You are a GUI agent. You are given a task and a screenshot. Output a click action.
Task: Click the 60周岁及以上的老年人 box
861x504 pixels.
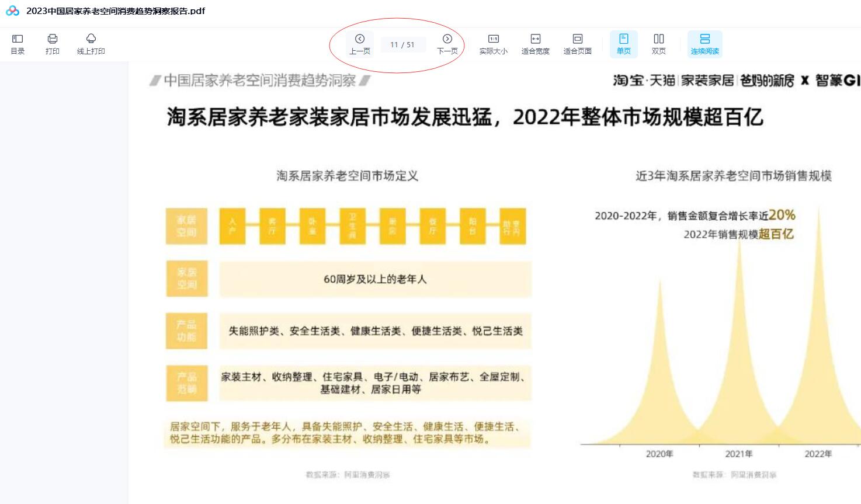click(x=375, y=279)
